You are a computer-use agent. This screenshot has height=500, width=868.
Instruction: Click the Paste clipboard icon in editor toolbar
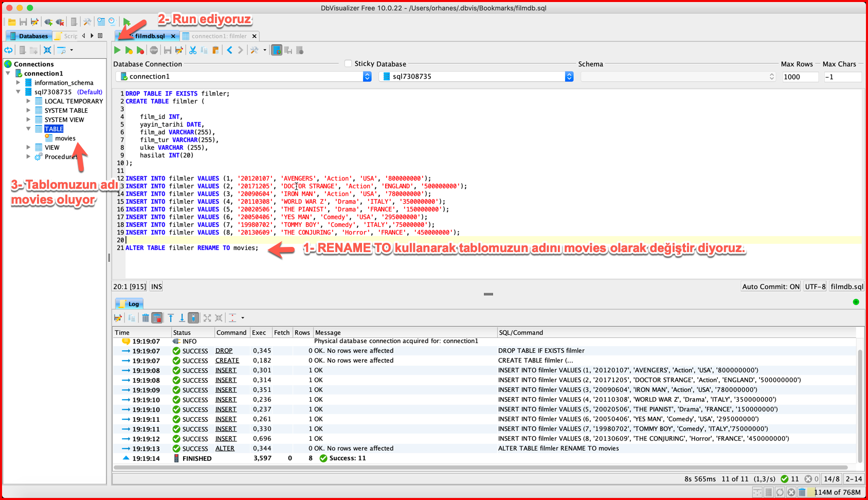pos(216,50)
